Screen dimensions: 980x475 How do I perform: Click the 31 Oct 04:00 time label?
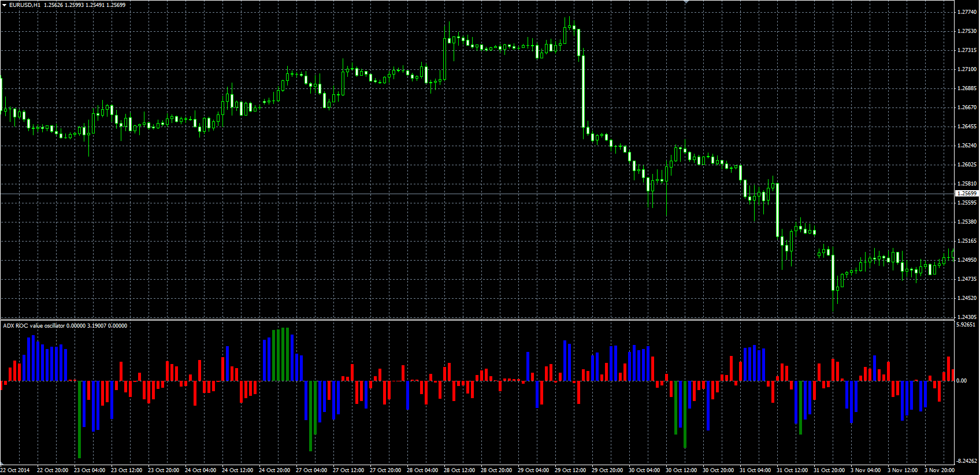tap(755, 470)
